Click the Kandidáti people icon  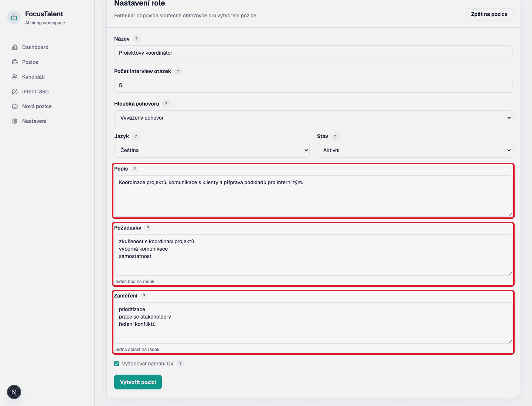tap(15, 77)
